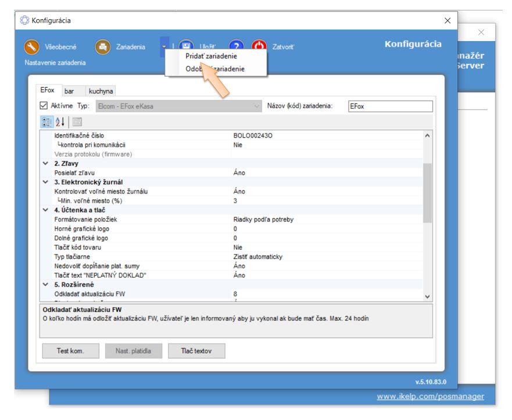
Task: Collapse the 3. Elektronický žurnál category
Action: 46,182
